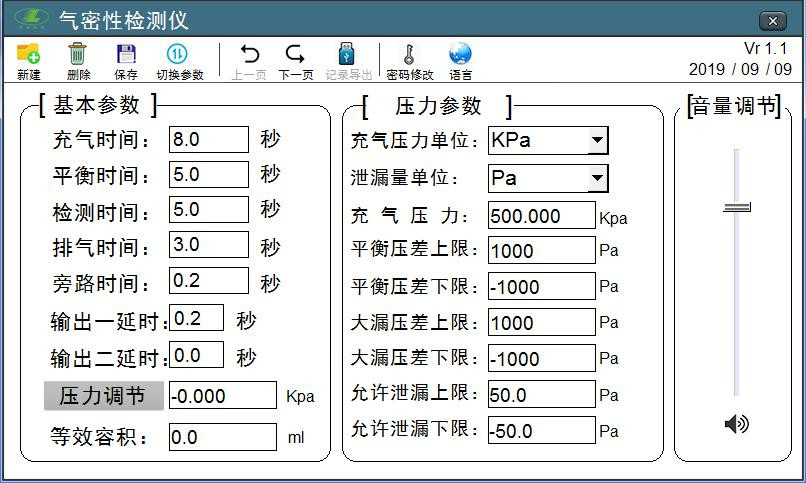Expand the 泄漏量单位 Pa dropdown
Screen dimensions: 806x483
click(x=598, y=179)
